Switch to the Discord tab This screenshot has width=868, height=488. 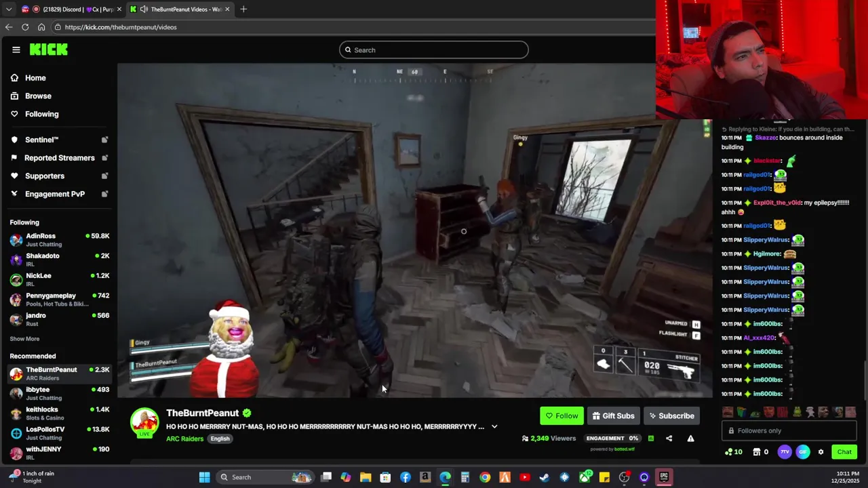coord(71,9)
